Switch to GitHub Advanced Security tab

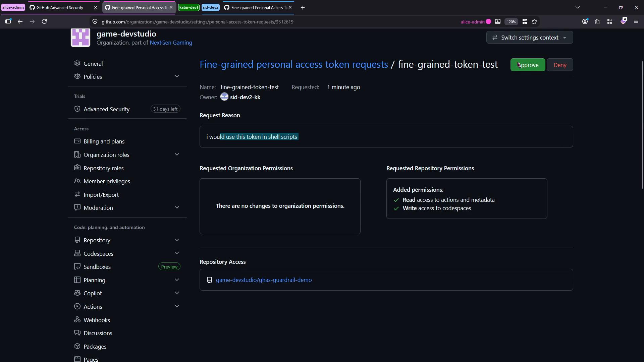[x=60, y=7]
